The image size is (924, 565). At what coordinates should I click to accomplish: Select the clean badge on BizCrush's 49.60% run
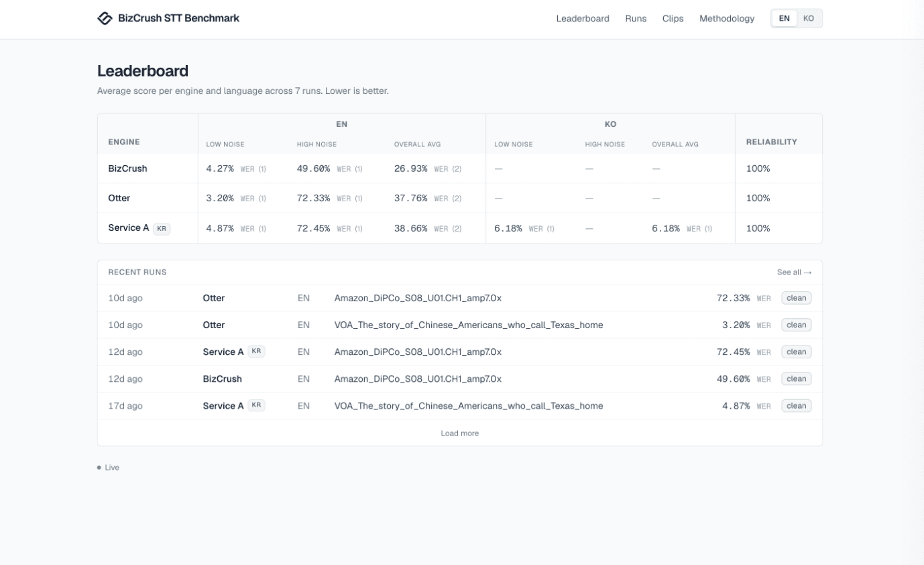pos(797,378)
